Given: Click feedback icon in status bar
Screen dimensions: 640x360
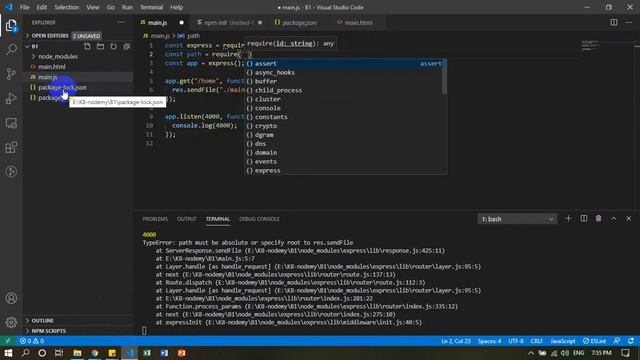Looking at the screenshot, I should pos(617,341).
